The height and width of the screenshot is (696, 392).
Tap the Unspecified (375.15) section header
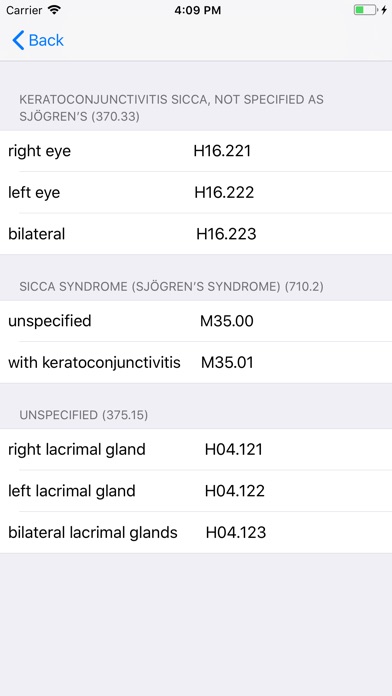(84, 415)
